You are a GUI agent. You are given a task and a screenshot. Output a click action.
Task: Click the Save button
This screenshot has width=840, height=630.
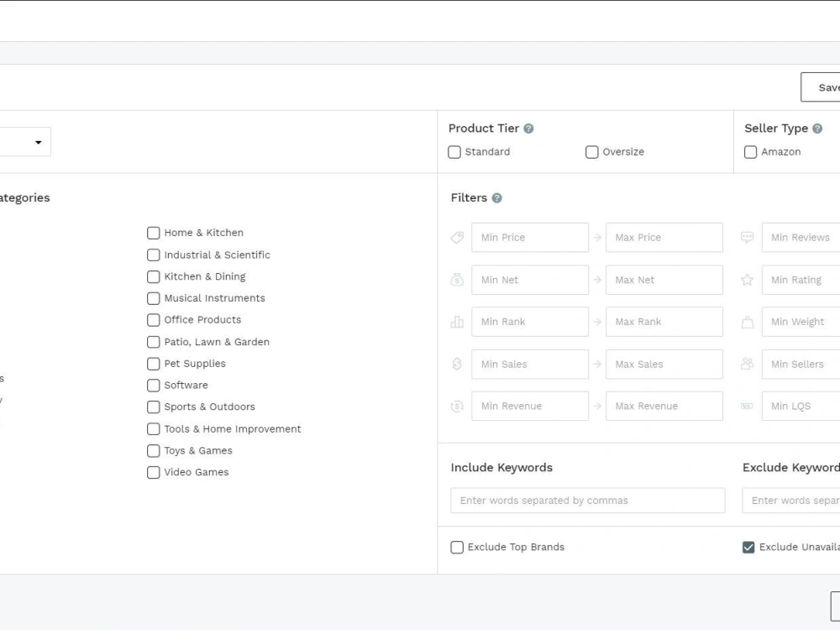tap(821, 87)
